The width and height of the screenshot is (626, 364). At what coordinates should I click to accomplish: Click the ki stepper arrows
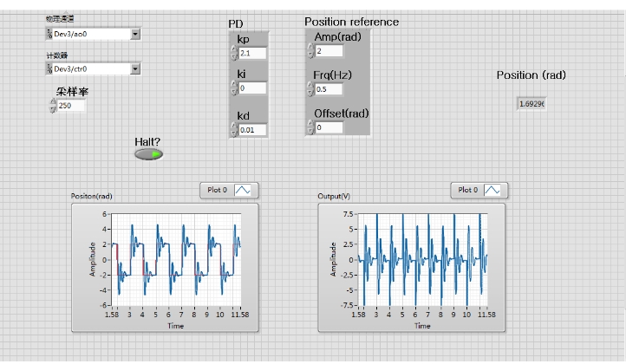(x=233, y=88)
